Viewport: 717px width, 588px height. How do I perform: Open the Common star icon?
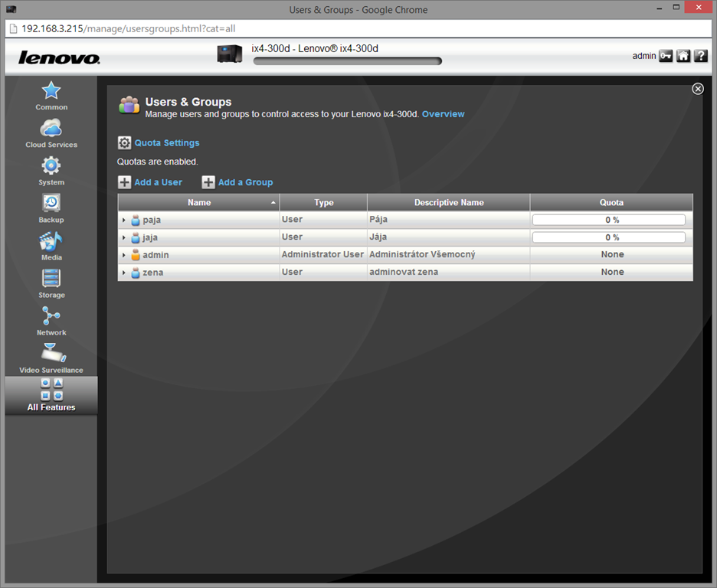pyautogui.click(x=51, y=91)
